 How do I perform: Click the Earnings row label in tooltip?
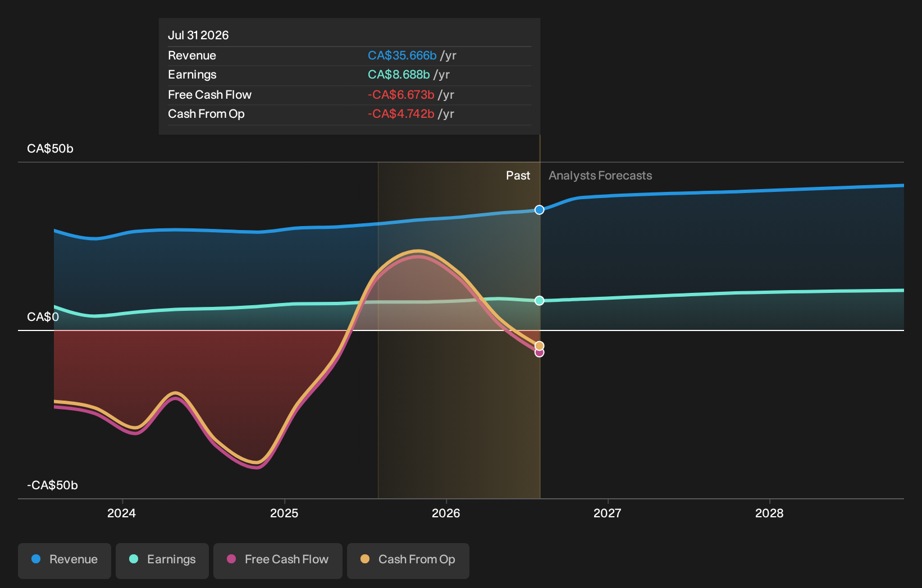192,75
